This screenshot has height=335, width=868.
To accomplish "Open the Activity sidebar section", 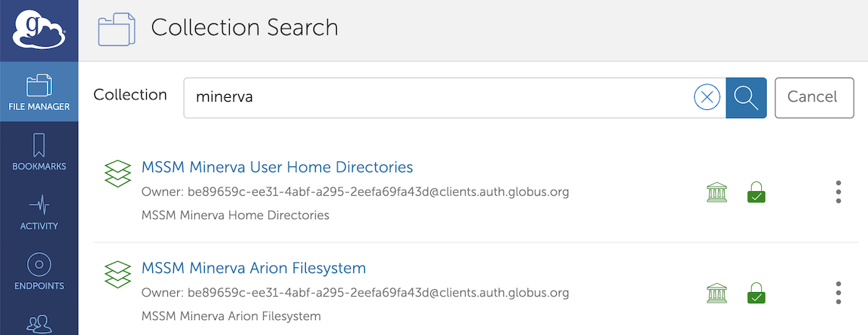I will click(x=38, y=212).
